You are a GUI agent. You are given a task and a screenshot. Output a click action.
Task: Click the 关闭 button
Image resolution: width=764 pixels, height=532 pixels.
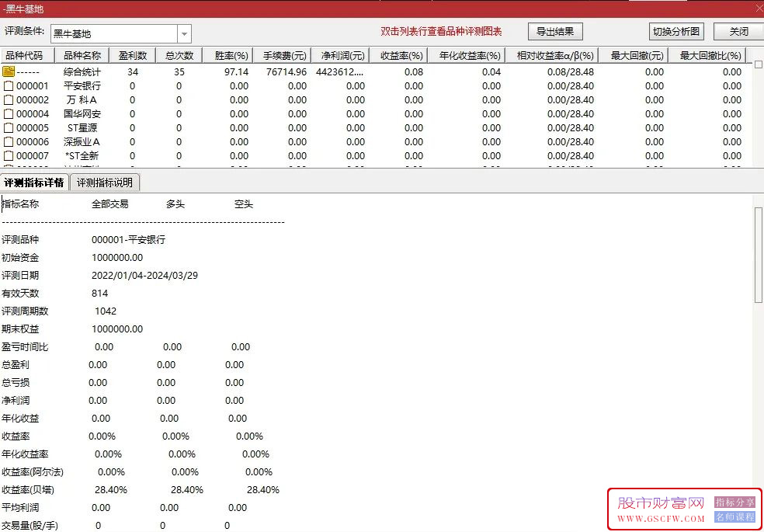click(x=738, y=32)
